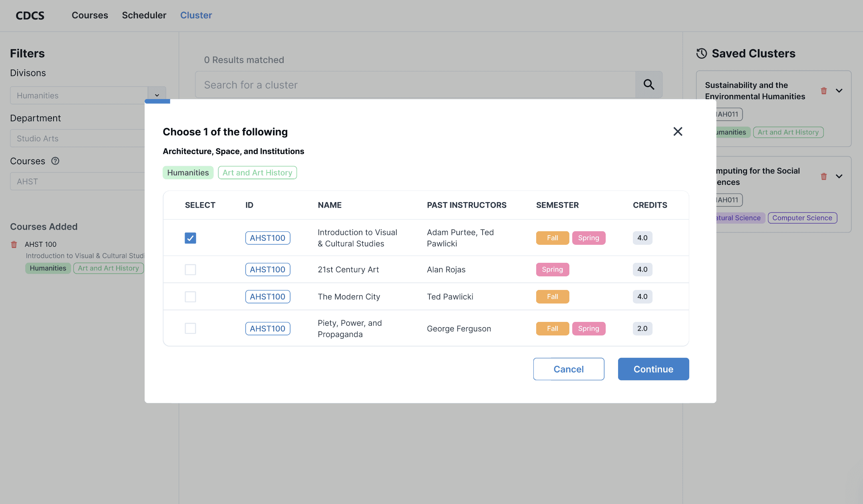Uncheck Introduction to Visual & Cultural Studies

click(x=190, y=238)
